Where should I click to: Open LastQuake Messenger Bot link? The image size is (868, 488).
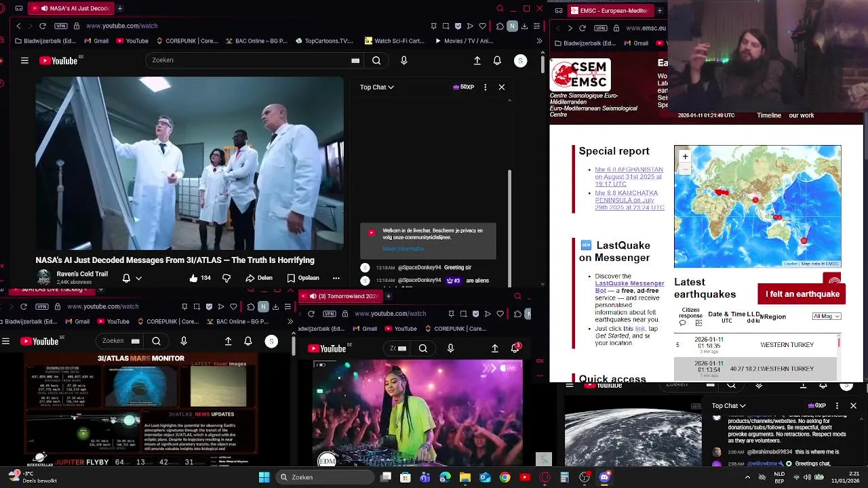(629, 287)
